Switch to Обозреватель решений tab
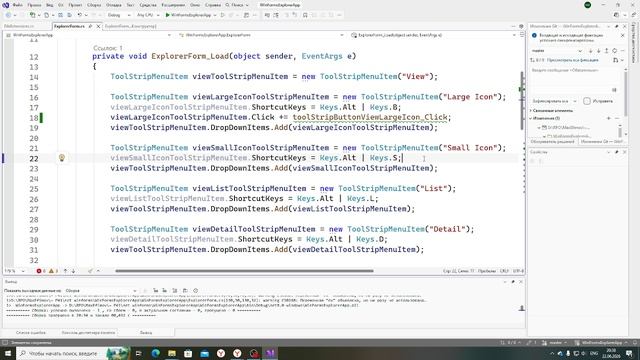The width and height of the screenshot is (640, 360). pyautogui.click(x=552, y=142)
